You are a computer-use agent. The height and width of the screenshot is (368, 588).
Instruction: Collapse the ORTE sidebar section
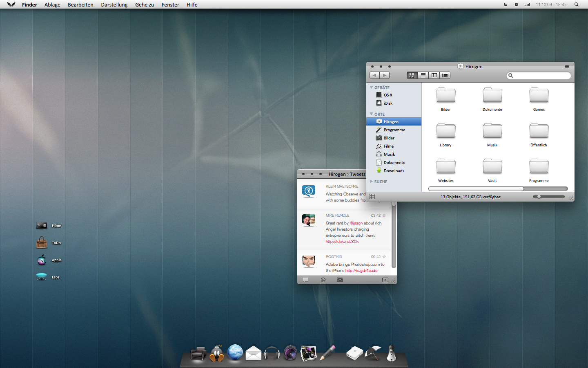point(371,114)
